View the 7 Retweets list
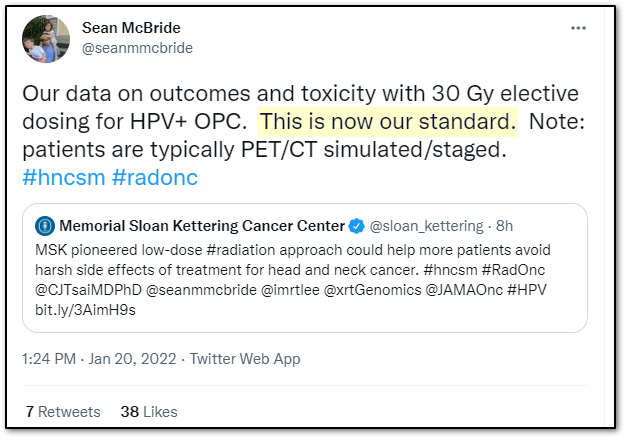Viewport: 625px width, 438px height. tap(63, 411)
